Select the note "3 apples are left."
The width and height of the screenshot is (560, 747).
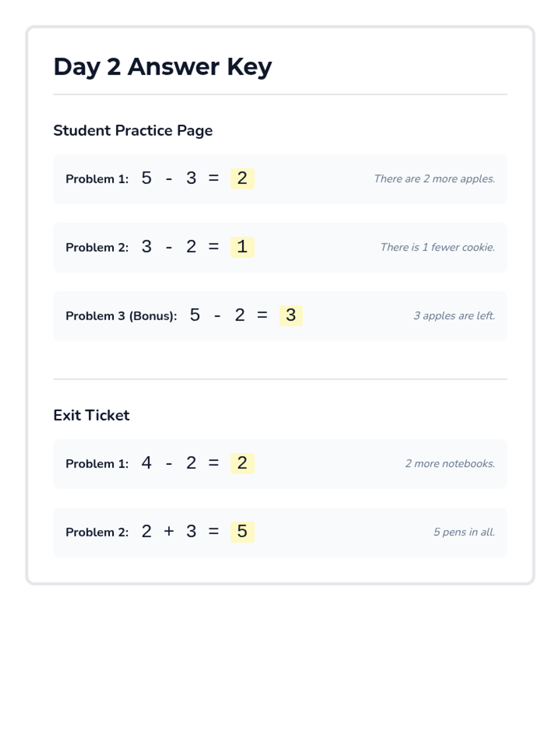(x=454, y=316)
